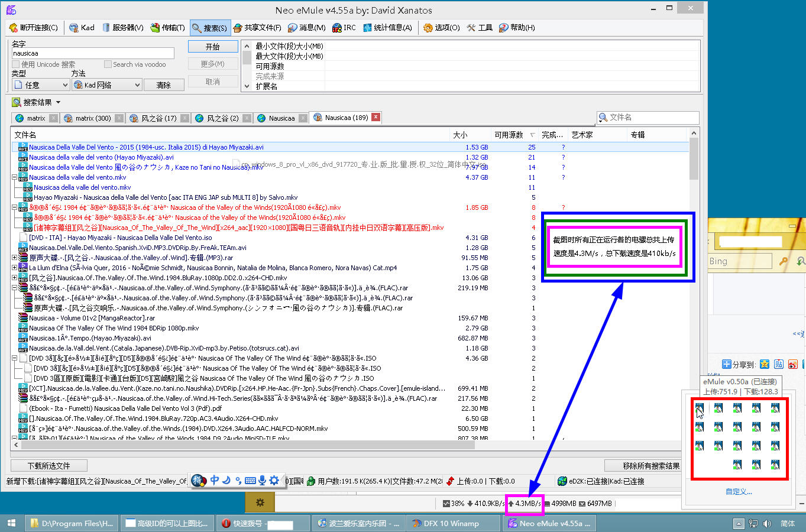806x532 pixels.
Task: Open the Method (方法) dropdown showing Kad 网络
Action: (107, 85)
